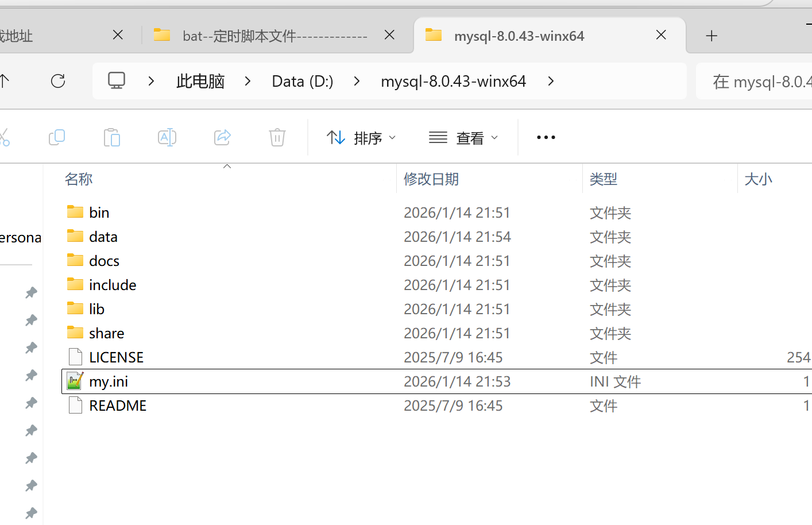Select the lib folder name
The height and width of the screenshot is (525, 812).
(x=96, y=309)
